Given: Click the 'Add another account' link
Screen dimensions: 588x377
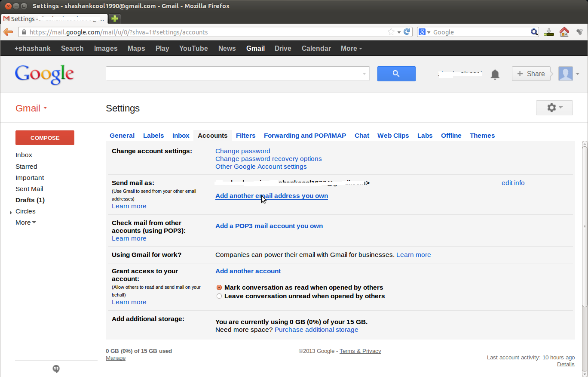Looking at the screenshot, I should 248,271.
